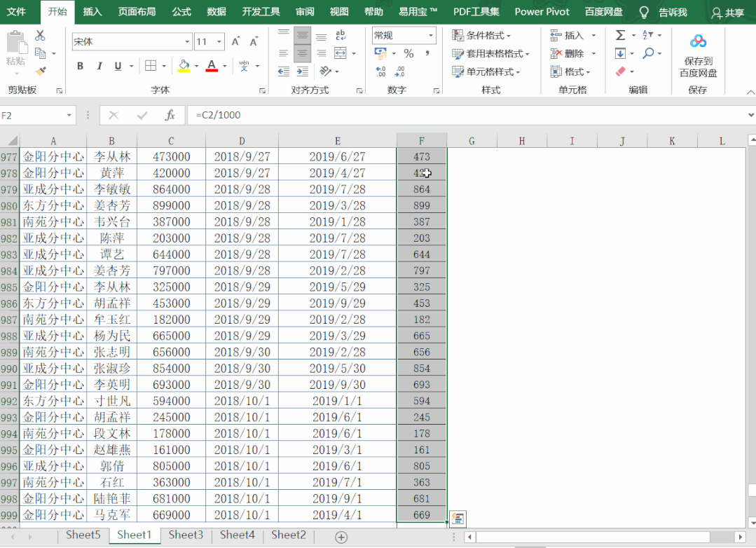The width and height of the screenshot is (756, 548).
Task: Click the Borders icon
Action: coord(151,66)
